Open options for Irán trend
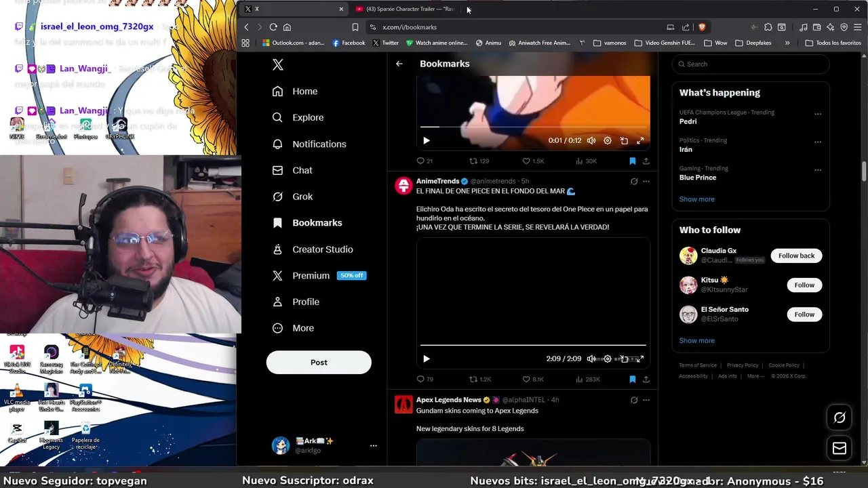This screenshot has width=868, height=488. [x=818, y=142]
